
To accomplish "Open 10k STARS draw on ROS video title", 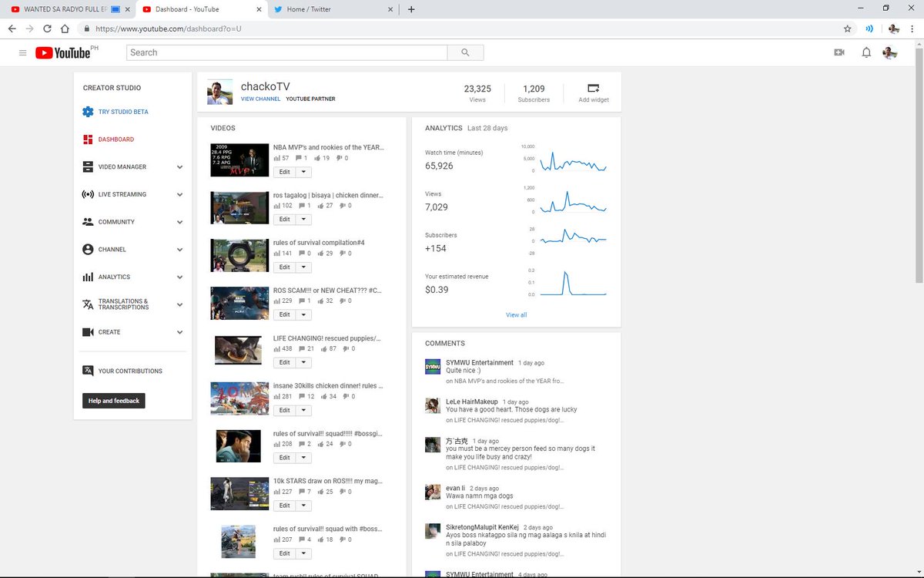I will coord(328,481).
